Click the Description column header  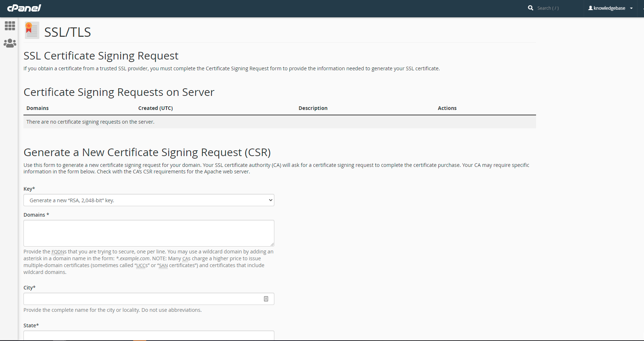pos(313,108)
